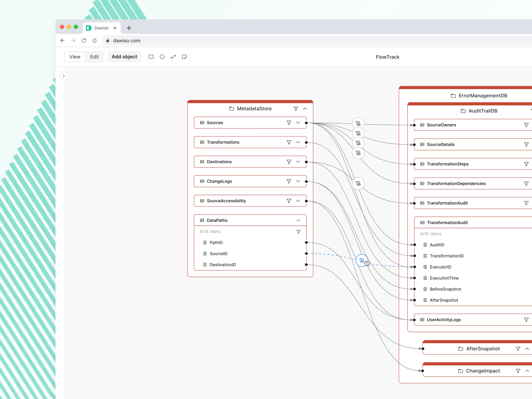This screenshot has width=532, height=399.
Task: Click filter icon on Sources table
Action: point(289,123)
